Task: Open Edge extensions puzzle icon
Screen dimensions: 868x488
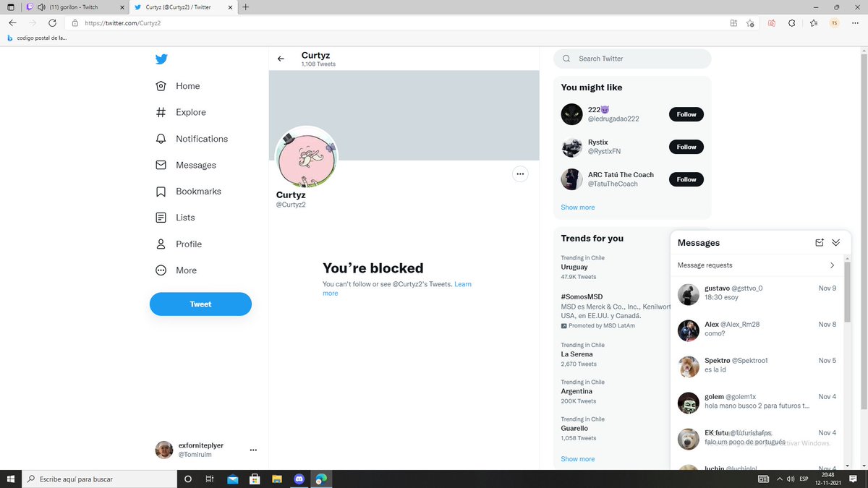Action: [x=792, y=22]
